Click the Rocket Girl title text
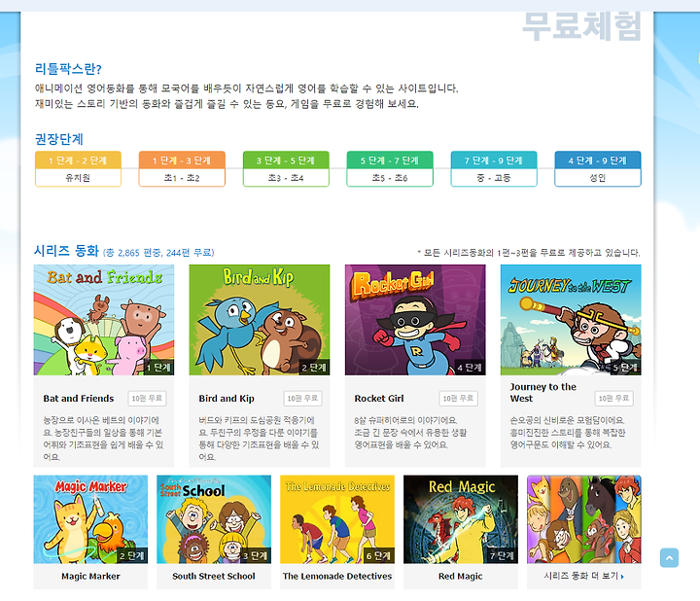700x601 pixels. (379, 399)
